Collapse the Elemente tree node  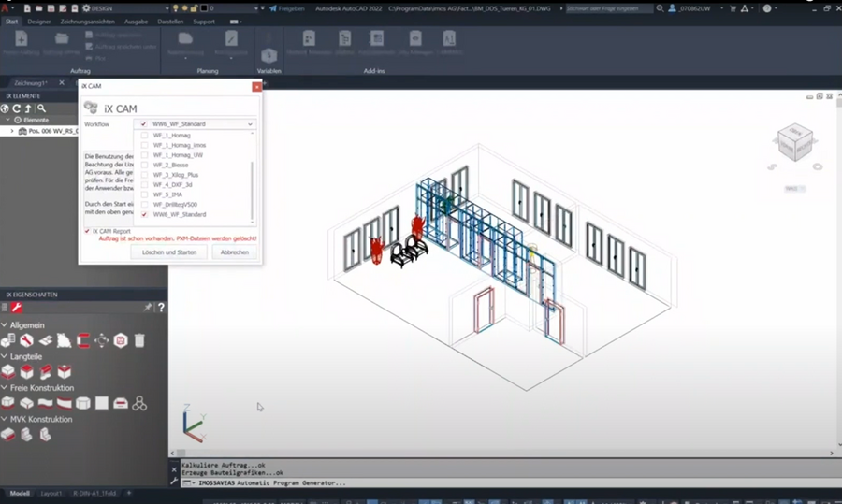pyautogui.click(x=7, y=121)
